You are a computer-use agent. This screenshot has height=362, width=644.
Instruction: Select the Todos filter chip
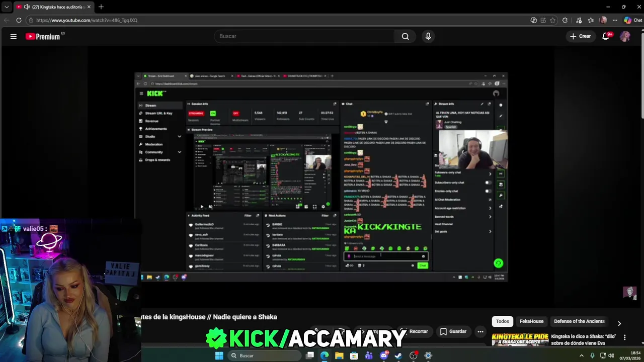[503, 321]
